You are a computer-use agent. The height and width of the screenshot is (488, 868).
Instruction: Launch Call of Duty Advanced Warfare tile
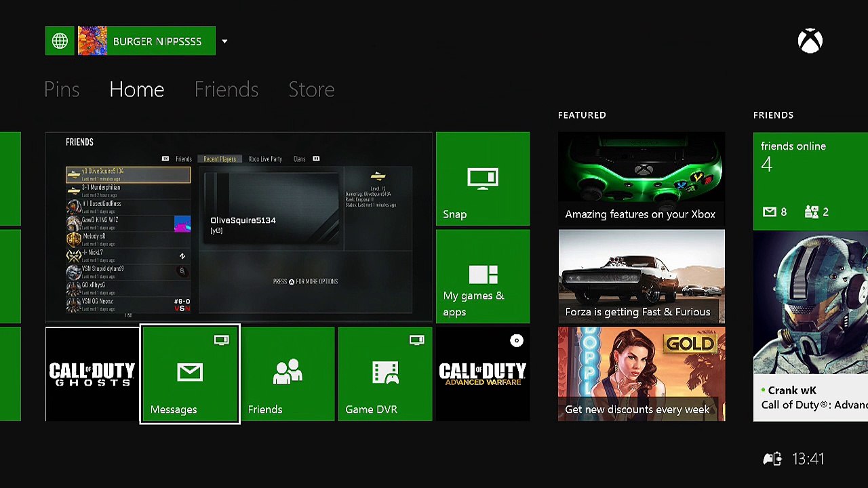[x=483, y=374]
